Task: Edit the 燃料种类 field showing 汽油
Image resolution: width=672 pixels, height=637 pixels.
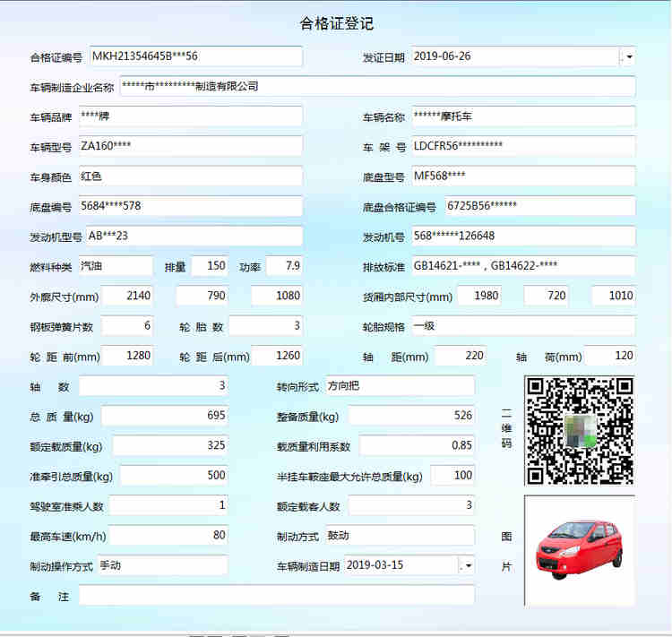Action: click(x=116, y=266)
